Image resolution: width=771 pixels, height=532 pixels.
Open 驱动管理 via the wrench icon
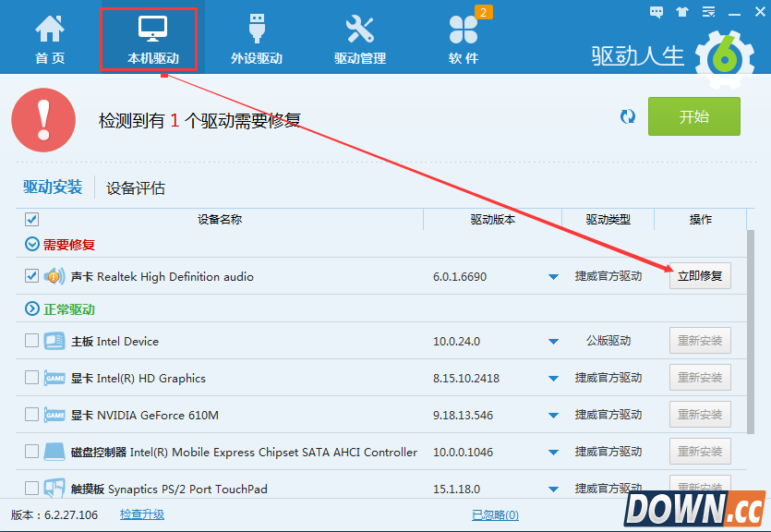coord(359,37)
